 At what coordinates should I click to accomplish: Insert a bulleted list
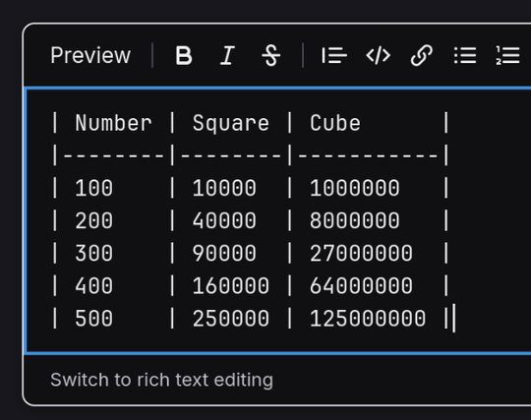click(x=465, y=55)
